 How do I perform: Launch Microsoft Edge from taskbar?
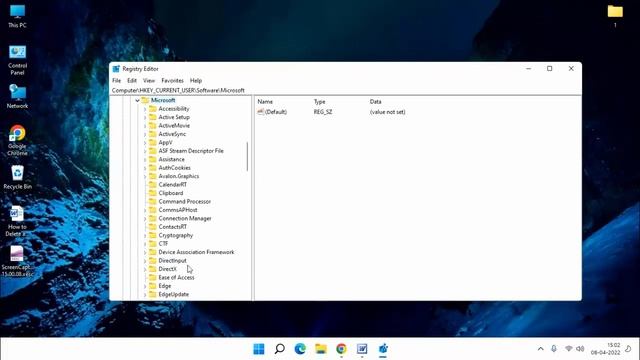(x=300, y=349)
